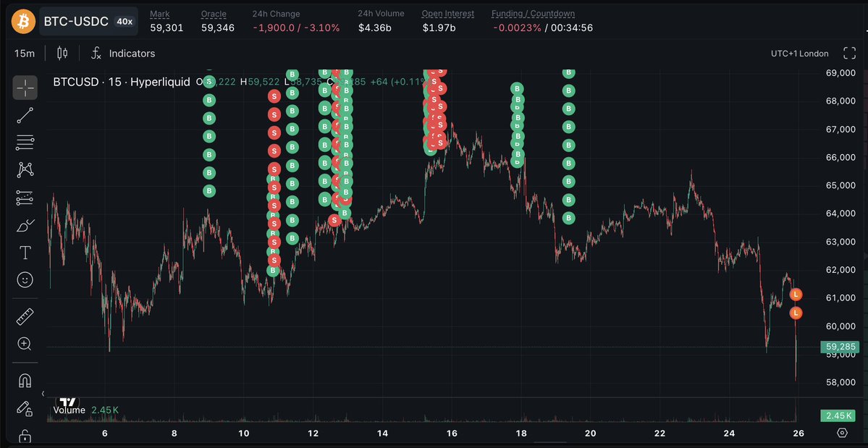Image resolution: width=868 pixels, height=448 pixels.
Task: Click the Open Interest value $1.97b
Action: pos(439,28)
